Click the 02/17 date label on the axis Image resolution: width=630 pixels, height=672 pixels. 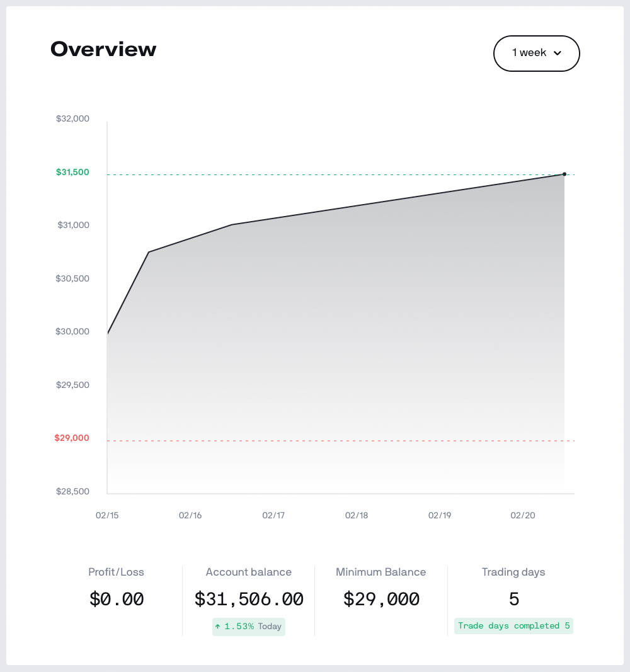pyautogui.click(x=273, y=515)
